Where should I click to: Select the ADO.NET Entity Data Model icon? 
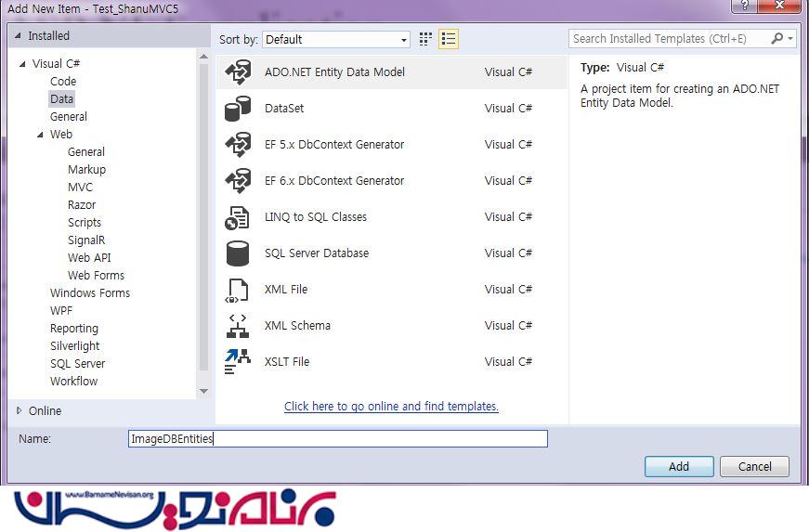[x=238, y=72]
